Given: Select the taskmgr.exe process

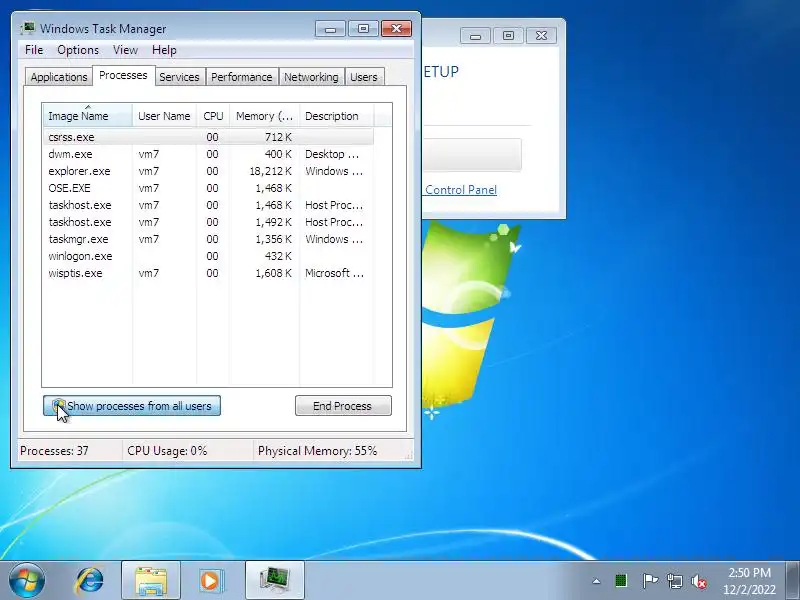Looking at the screenshot, I should (x=209, y=239).
